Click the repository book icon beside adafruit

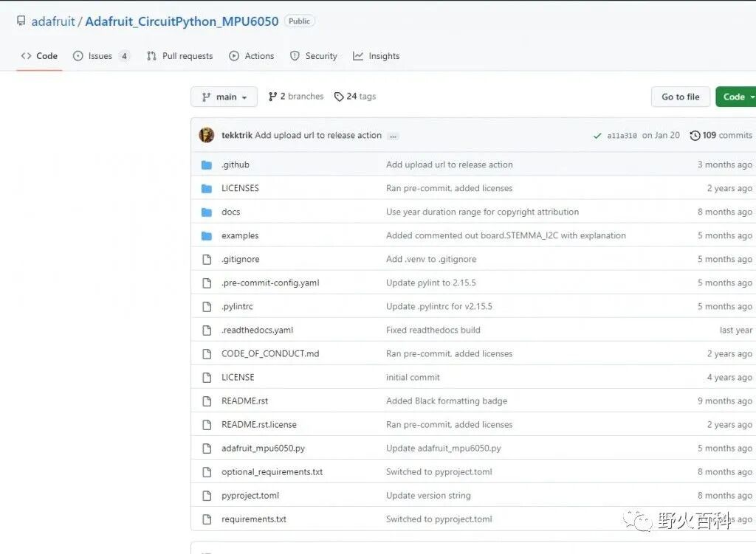21,21
